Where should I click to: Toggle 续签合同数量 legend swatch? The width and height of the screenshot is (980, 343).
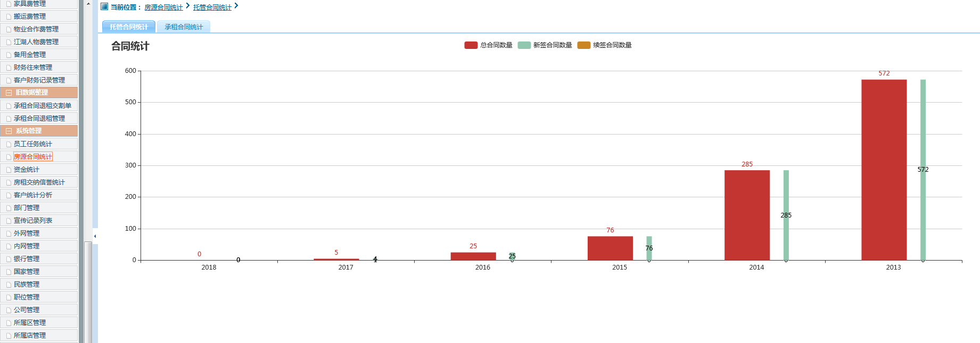click(584, 45)
